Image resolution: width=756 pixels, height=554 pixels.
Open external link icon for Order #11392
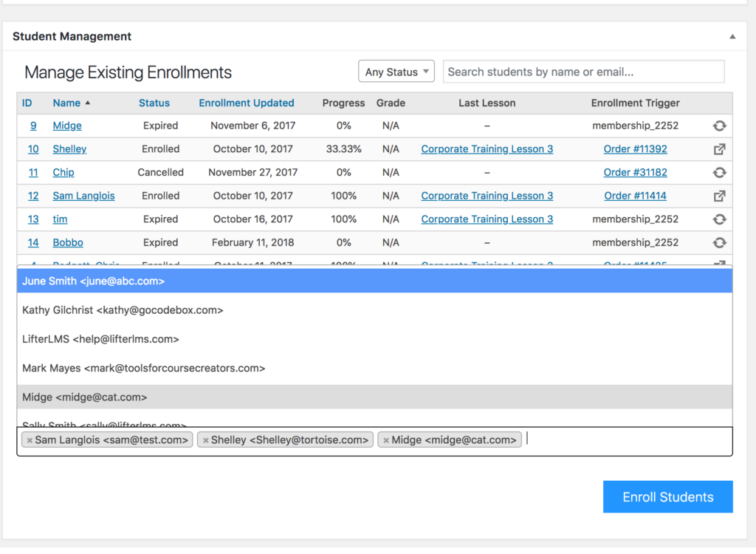point(719,149)
